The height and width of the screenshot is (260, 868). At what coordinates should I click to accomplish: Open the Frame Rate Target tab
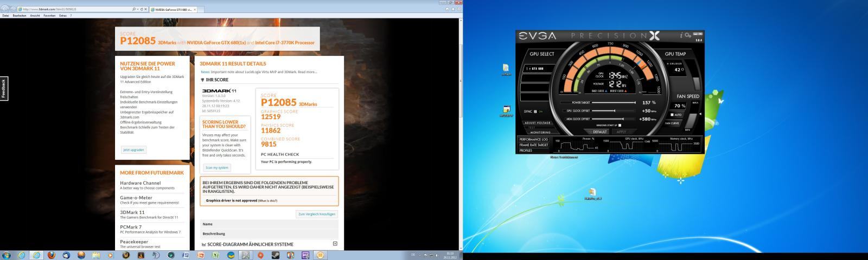click(x=534, y=145)
